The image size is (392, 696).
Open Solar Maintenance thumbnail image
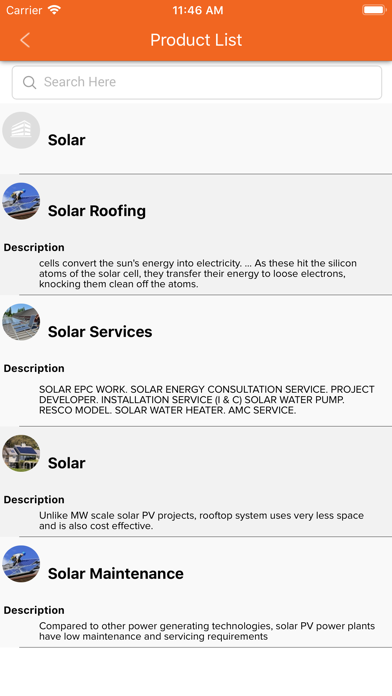(21, 564)
